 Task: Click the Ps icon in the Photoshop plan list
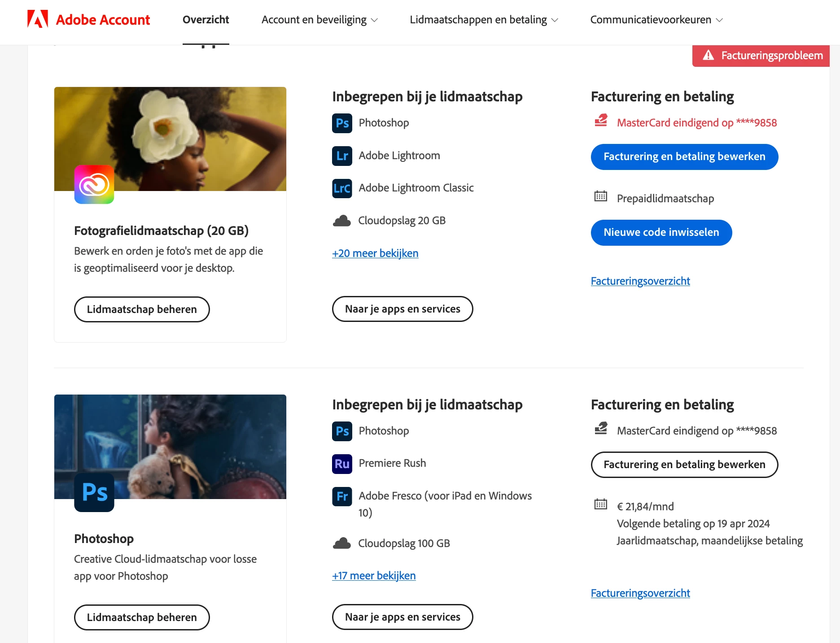pyautogui.click(x=342, y=431)
